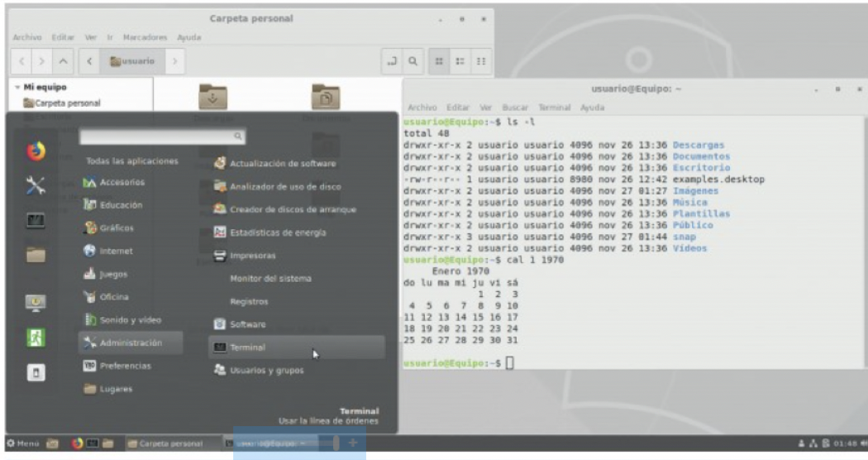Open the Lugares category
The height and width of the screenshot is (460, 868).
tap(108, 389)
